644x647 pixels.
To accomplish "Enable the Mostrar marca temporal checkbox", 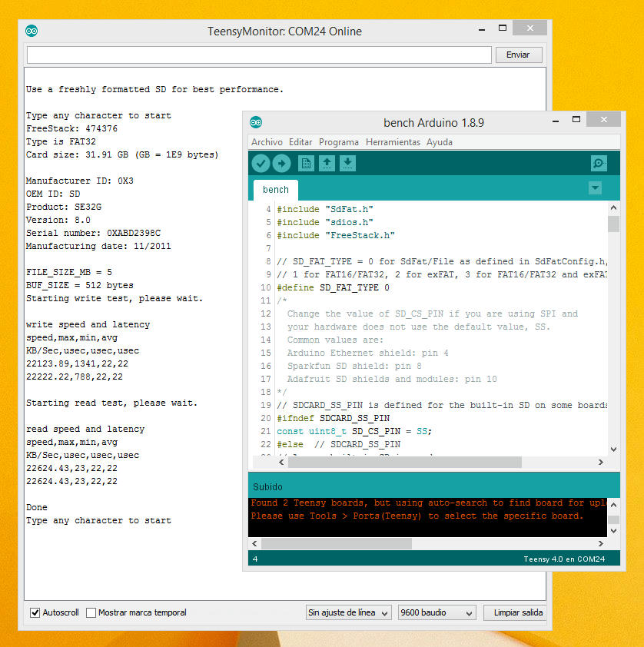I will [x=91, y=612].
